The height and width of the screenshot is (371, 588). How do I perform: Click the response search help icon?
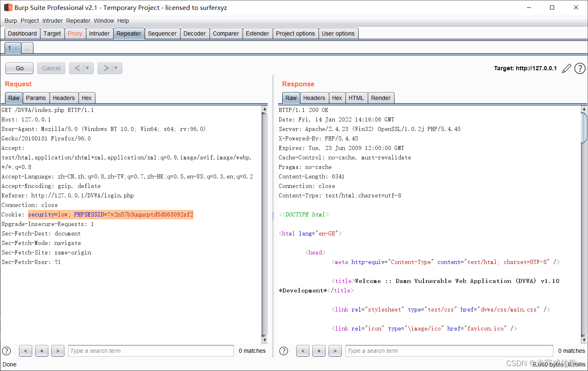(x=283, y=351)
